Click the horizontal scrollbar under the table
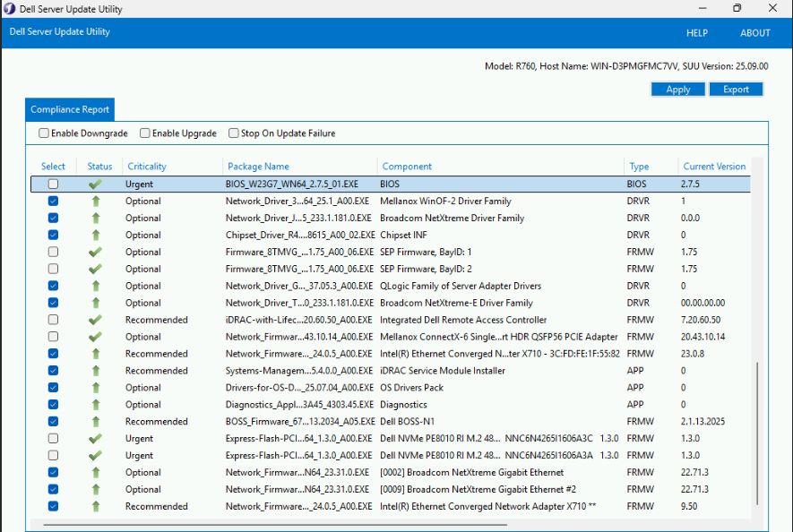This screenshot has width=793, height=532. (x=276, y=525)
